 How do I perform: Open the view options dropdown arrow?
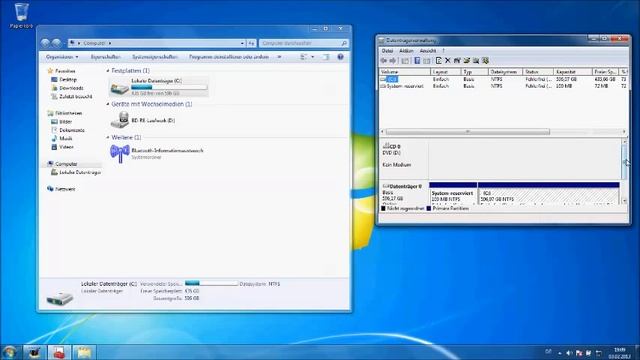[x=313, y=57]
